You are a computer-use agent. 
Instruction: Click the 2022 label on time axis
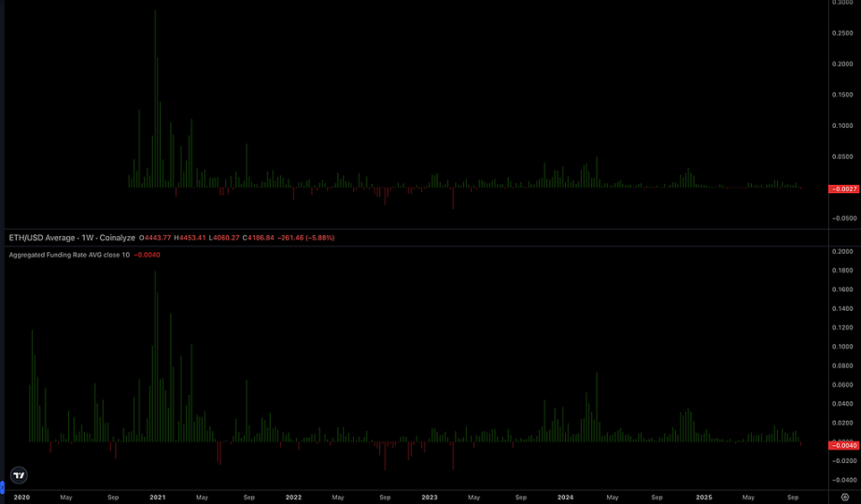[x=293, y=497]
